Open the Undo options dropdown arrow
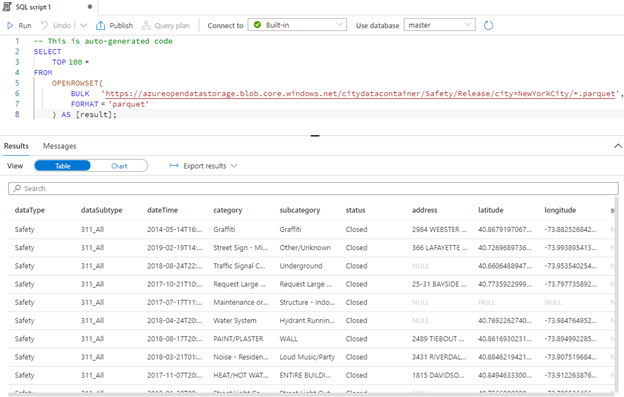The width and height of the screenshot is (624, 397). coord(83,25)
